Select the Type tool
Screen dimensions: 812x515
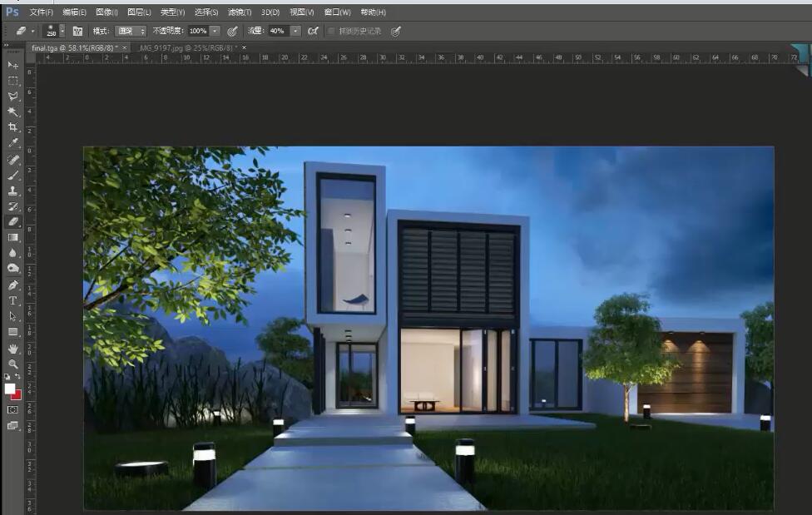tap(13, 300)
